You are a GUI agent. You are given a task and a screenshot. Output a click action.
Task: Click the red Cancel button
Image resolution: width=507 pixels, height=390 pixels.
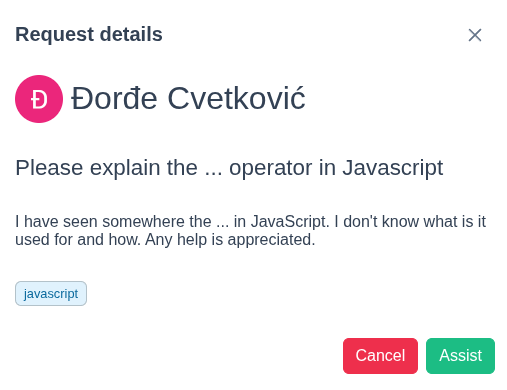(x=380, y=356)
